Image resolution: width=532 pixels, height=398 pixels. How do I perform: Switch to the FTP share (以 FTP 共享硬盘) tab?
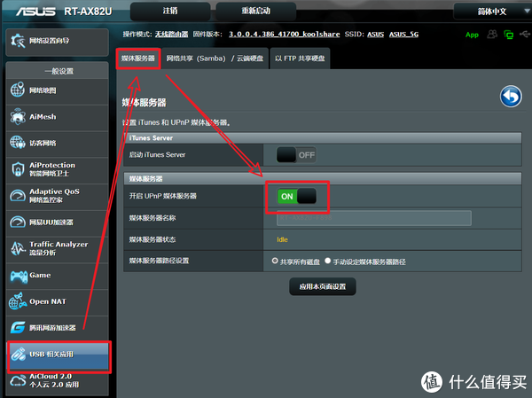pyautogui.click(x=300, y=59)
